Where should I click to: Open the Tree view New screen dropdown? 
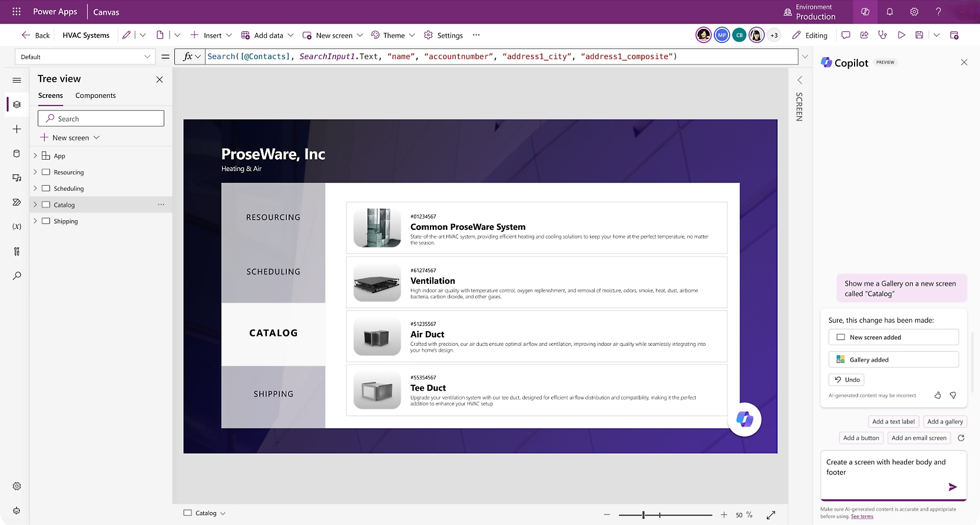point(69,138)
